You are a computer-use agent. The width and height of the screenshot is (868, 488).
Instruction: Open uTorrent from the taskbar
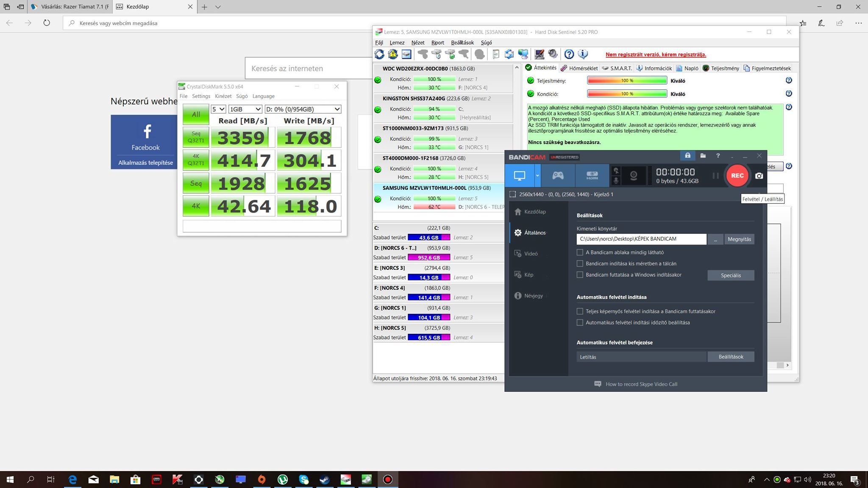(x=283, y=480)
